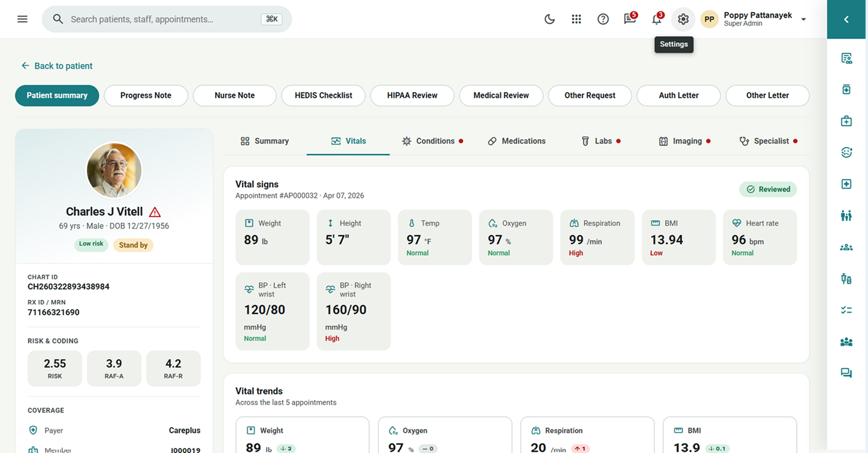Collapse right sidebar with chevron
This screenshot has width=868, height=453.
point(846,19)
